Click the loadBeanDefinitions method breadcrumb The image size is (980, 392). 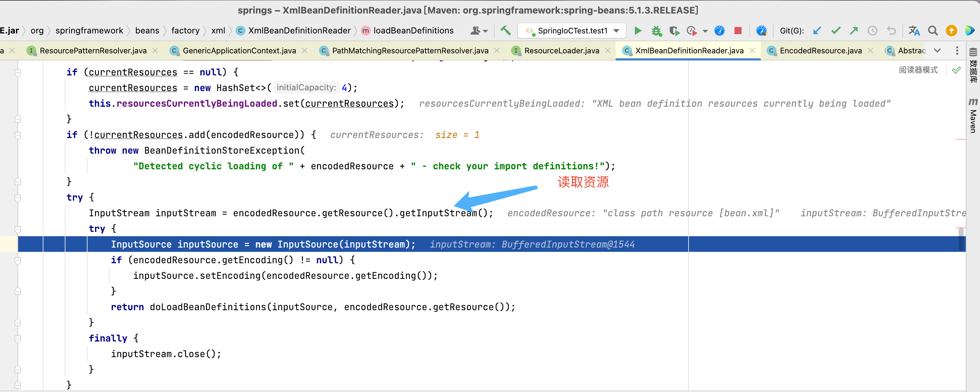[x=407, y=31]
